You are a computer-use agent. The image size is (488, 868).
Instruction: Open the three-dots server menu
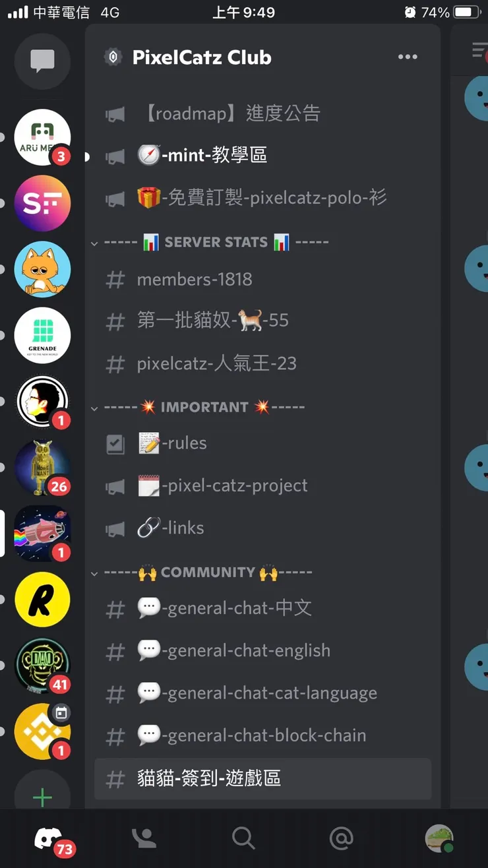tap(408, 57)
